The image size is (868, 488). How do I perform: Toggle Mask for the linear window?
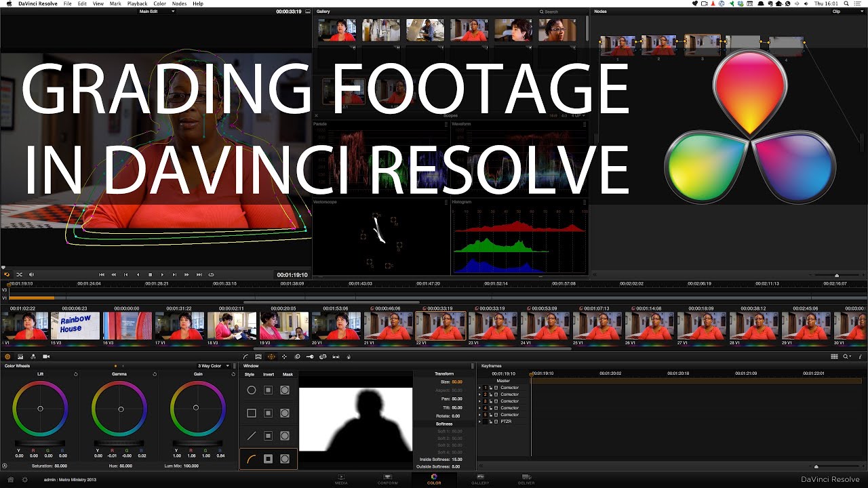(285, 413)
